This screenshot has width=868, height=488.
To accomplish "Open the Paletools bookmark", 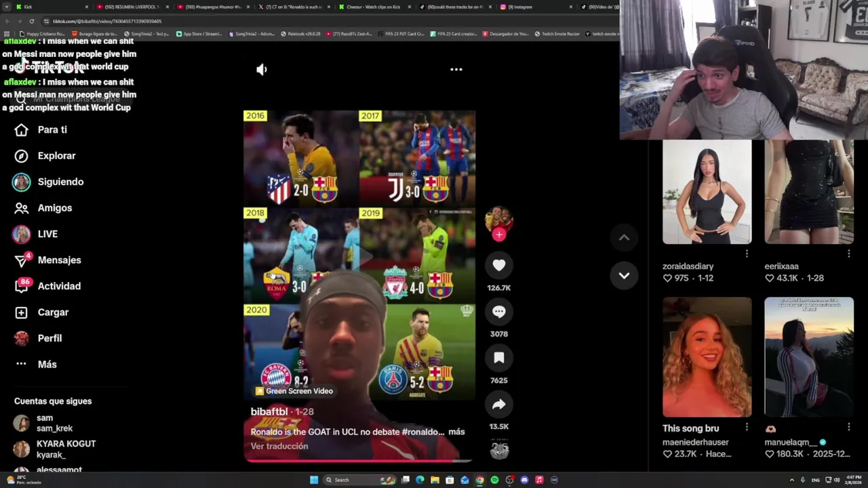I will [300, 34].
